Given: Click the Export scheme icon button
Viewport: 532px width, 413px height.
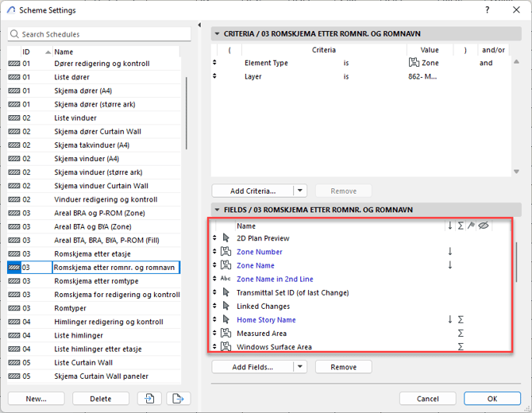Looking at the screenshot, I should point(176,399).
